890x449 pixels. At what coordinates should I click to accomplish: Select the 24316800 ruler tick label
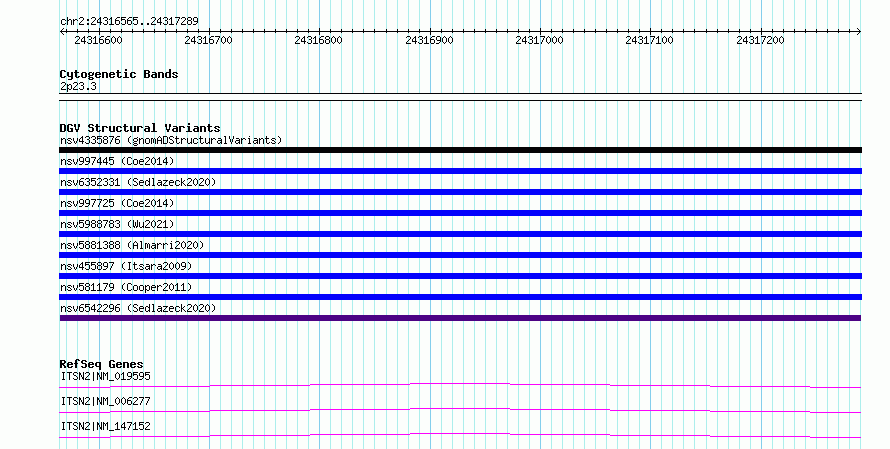pyautogui.click(x=318, y=40)
